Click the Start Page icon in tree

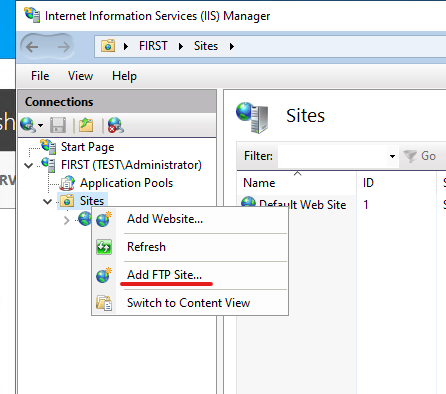(49, 147)
